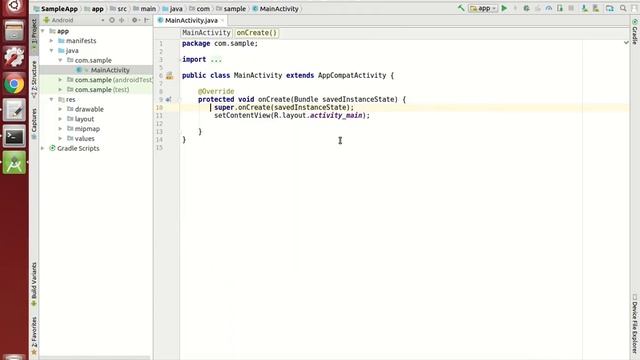Click line number 12 in gutter

click(159, 124)
